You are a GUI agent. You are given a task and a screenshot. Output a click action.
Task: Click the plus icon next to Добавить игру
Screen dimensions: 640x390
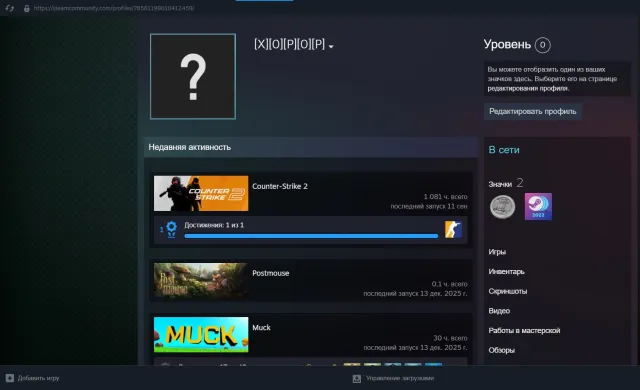pyautogui.click(x=10, y=378)
